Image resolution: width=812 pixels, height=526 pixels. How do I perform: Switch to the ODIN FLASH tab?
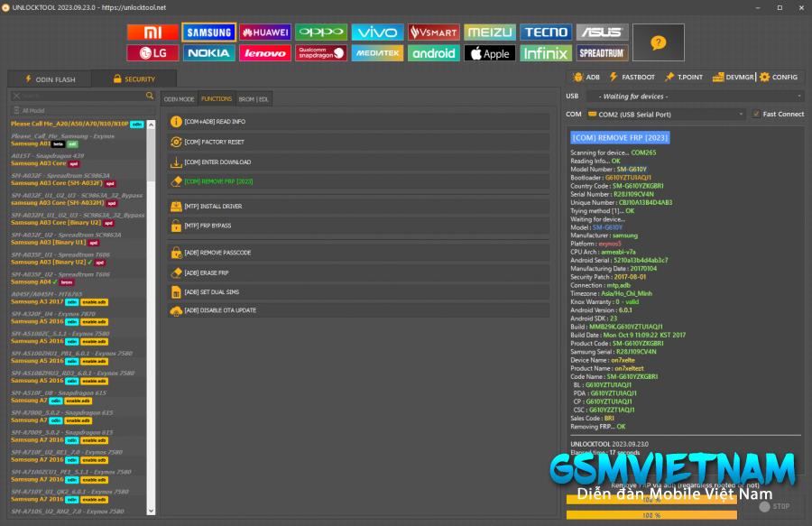(x=51, y=79)
